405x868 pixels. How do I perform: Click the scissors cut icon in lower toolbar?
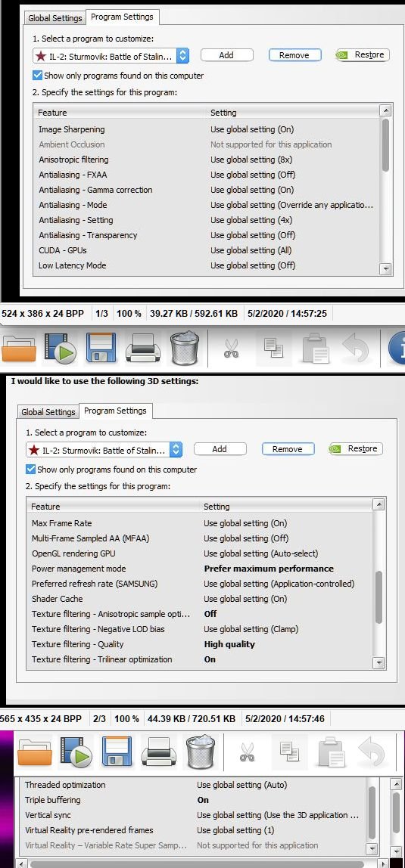247,752
